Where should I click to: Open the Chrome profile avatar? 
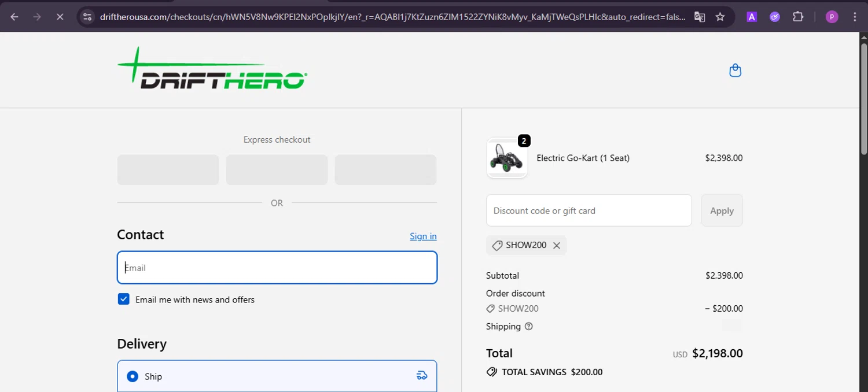click(x=832, y=17)
